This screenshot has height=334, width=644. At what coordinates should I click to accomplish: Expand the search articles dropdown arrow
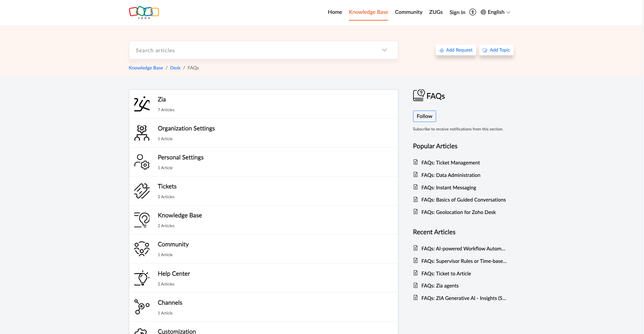point(384,50)
